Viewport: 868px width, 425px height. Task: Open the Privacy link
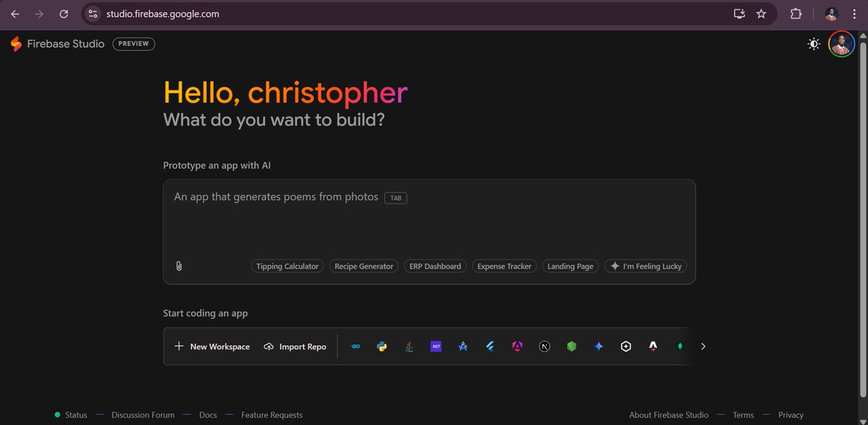tap(791, 415)
